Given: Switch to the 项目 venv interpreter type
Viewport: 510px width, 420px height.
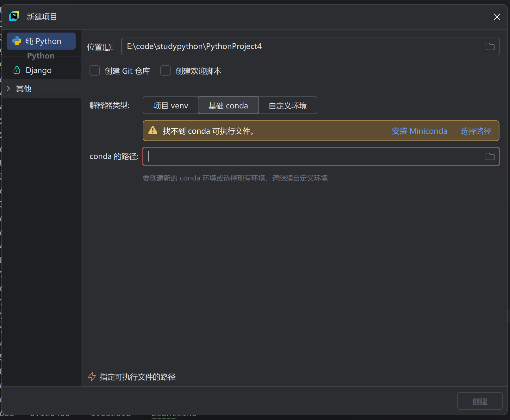Looking at the screenshot, I should [x=171, y=106].
